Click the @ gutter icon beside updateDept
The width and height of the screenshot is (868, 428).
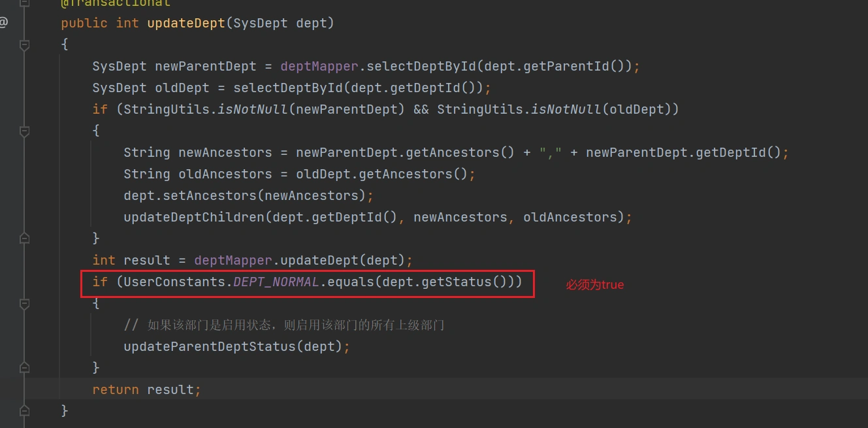click(x=4, y=23)
